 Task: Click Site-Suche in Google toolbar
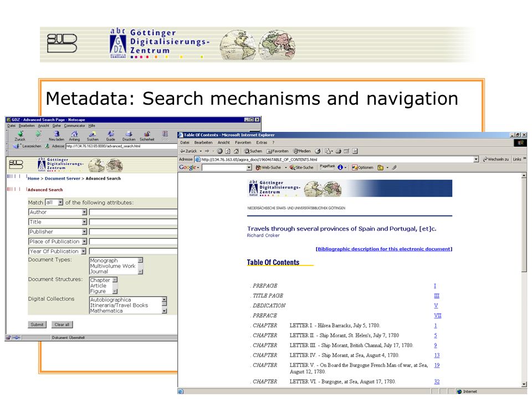point(301,167)
